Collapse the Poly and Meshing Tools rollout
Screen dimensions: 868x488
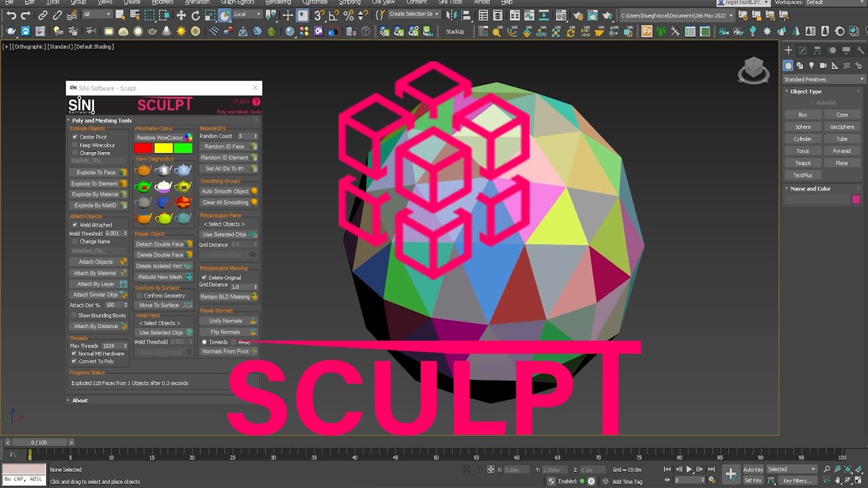[102, 121]
